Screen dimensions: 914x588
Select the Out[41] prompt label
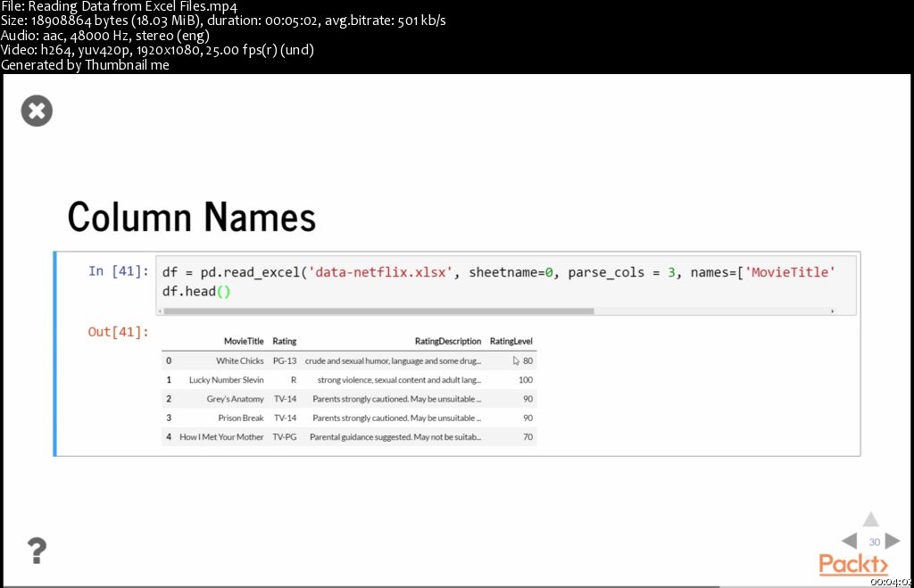[119, 332]
